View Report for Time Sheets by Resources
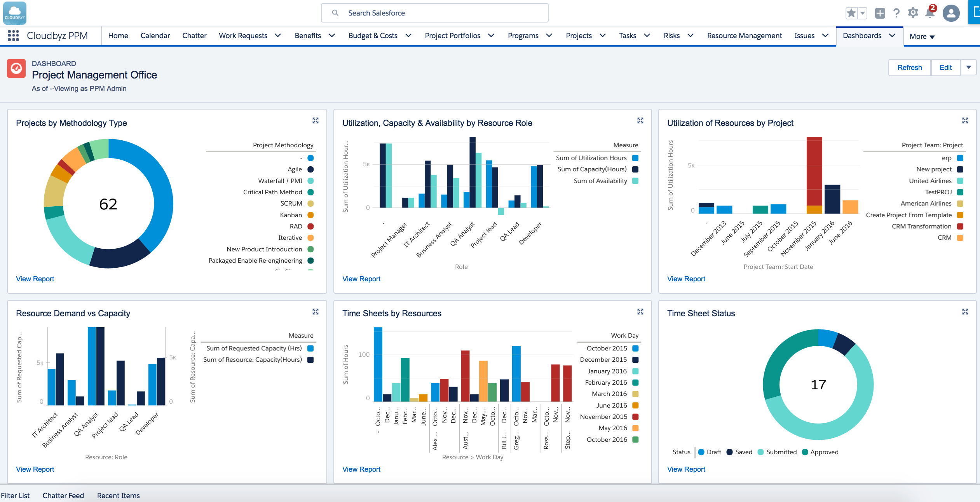 coord(361,469)
